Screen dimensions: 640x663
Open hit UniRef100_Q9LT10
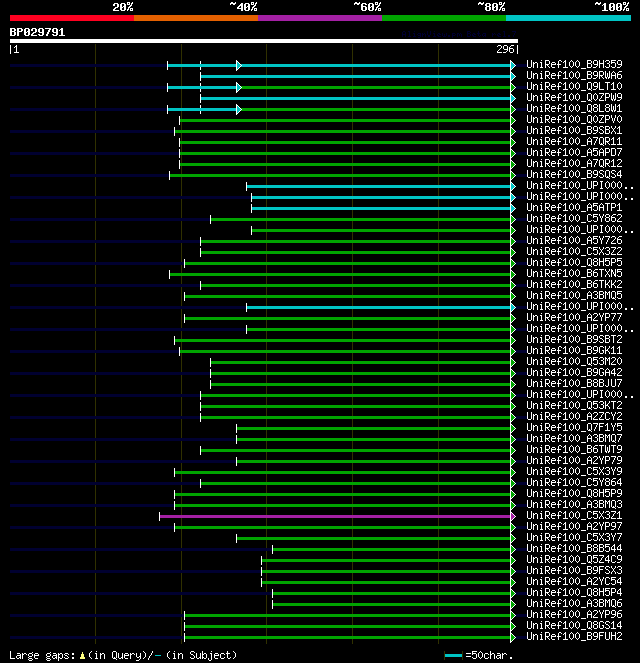pyautogui.click(x=574, y=86)
